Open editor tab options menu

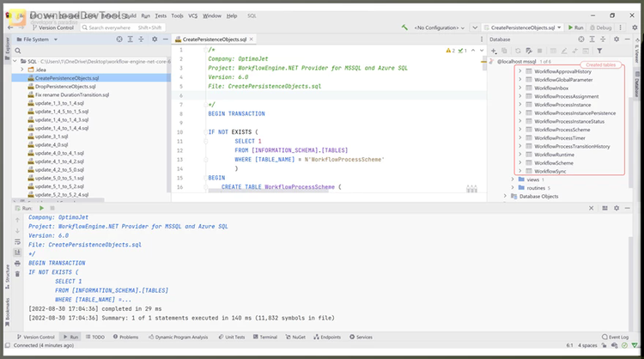(482, 40)
